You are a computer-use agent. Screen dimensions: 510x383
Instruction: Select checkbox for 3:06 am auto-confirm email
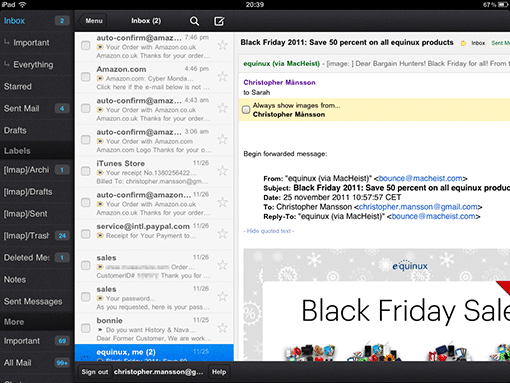pyautogui.click(x=86, y=139)
